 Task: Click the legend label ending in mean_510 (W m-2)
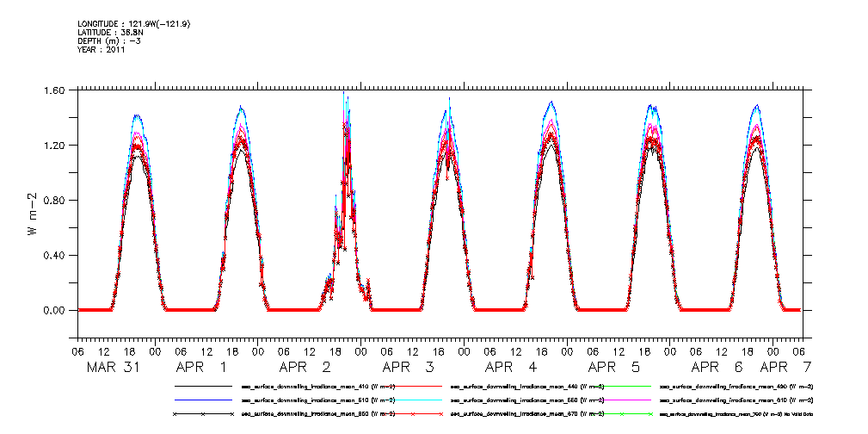(x=317, y=400)
